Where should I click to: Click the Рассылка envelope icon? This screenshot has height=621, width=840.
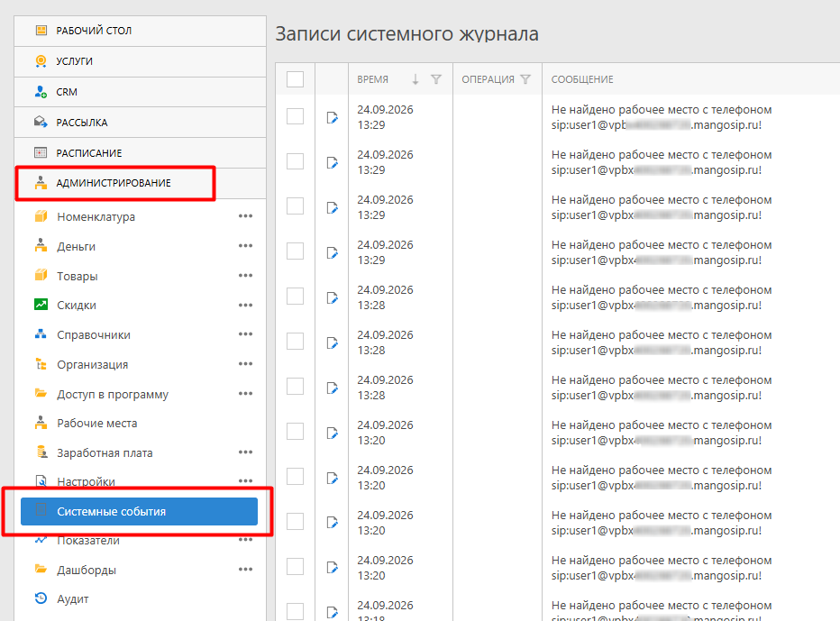click(41, 123)
